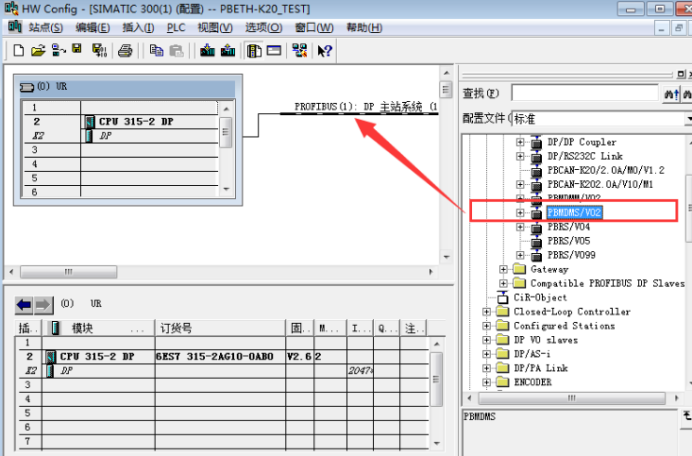The width and height of the screenshot is (692, 456).
Task: Click the catalog tree horizontal scrollbar thumb
Action: pos(572,398)
